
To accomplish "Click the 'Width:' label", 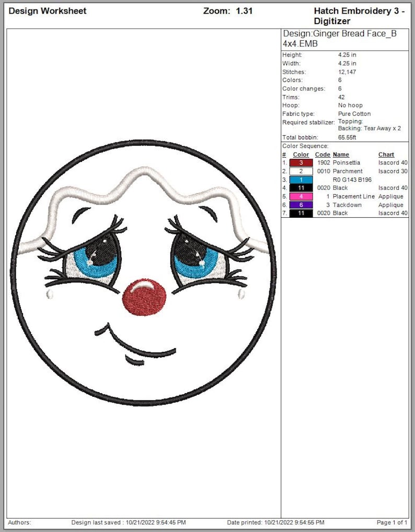I will click(291, 64).
